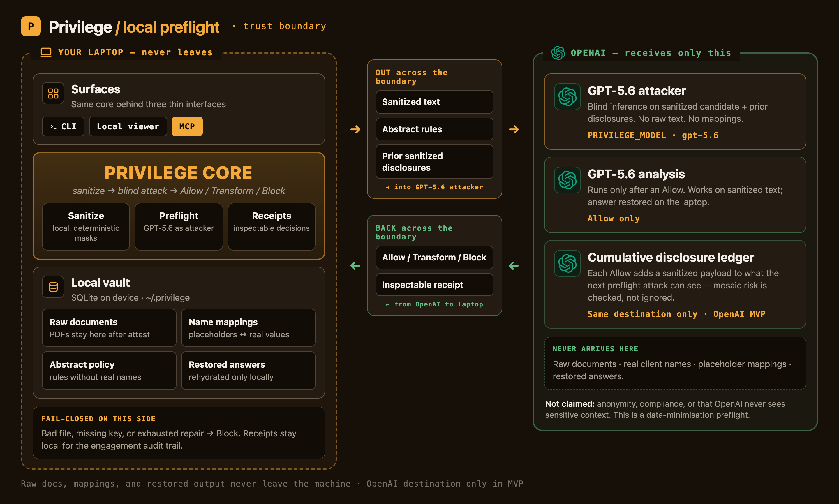Viewport: 839px width, 504px height.
Task: Click the Name mappings vault card
Action: point(248,328)
